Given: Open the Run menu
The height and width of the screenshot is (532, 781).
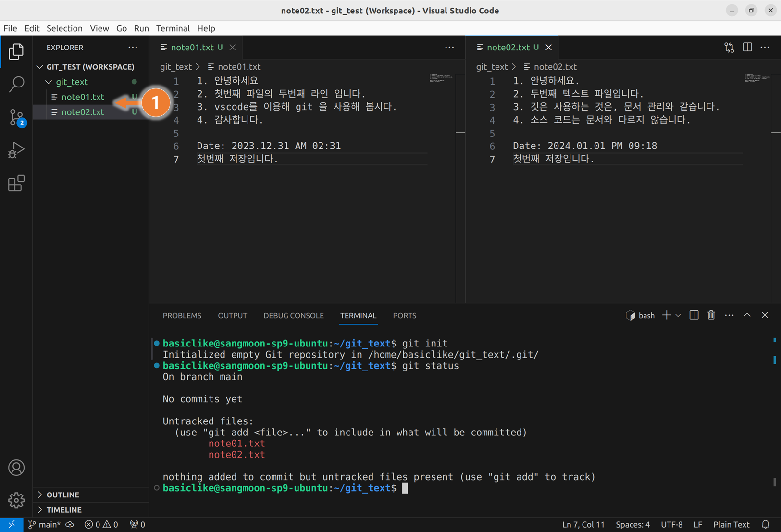Looking at the screenshot, I should click(x=141, y=28).
